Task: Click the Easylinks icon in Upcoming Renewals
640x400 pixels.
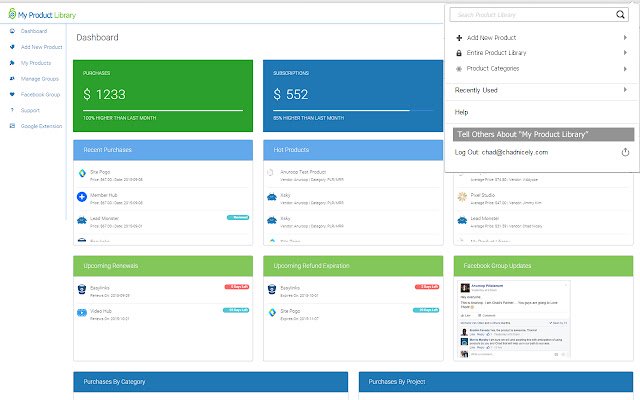Action: click(x=82, y=289)
